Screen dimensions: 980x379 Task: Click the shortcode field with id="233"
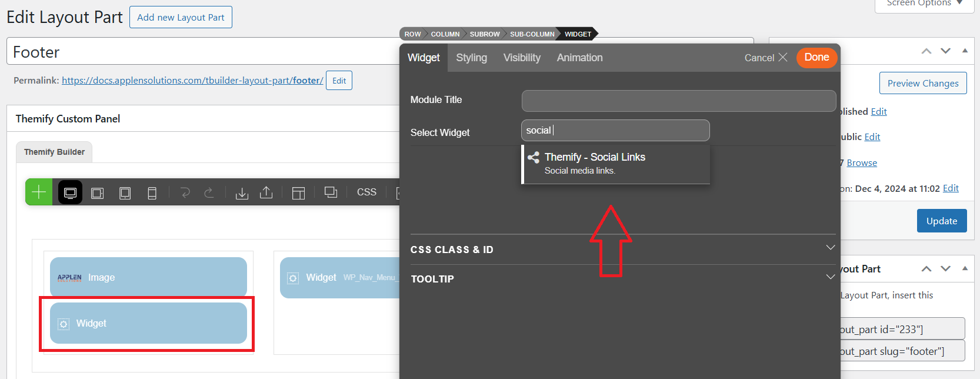pyautogui.click(x=902, y=328)
